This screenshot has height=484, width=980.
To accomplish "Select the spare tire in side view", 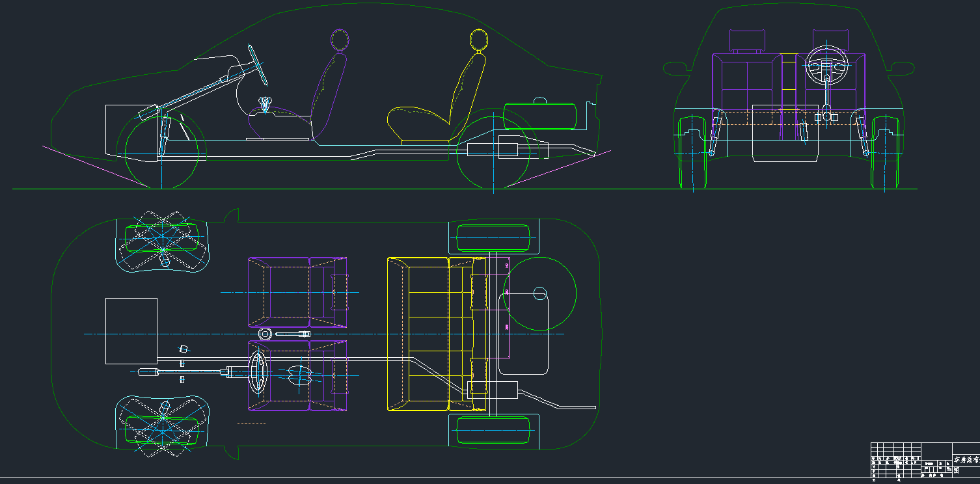I will pos(539,115).
